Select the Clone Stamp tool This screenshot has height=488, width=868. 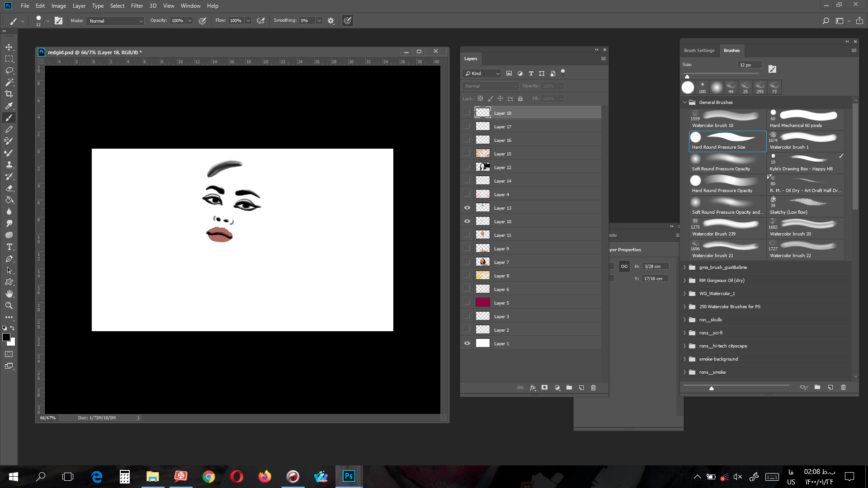9,164
